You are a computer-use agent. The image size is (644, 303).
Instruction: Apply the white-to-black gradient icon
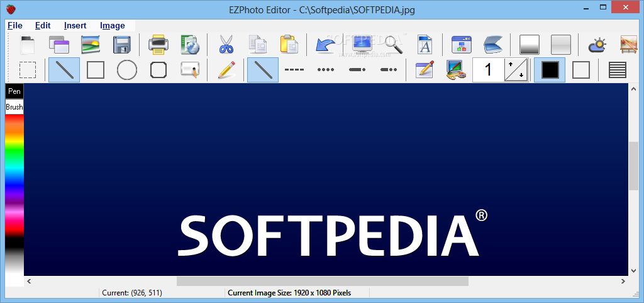530,44
